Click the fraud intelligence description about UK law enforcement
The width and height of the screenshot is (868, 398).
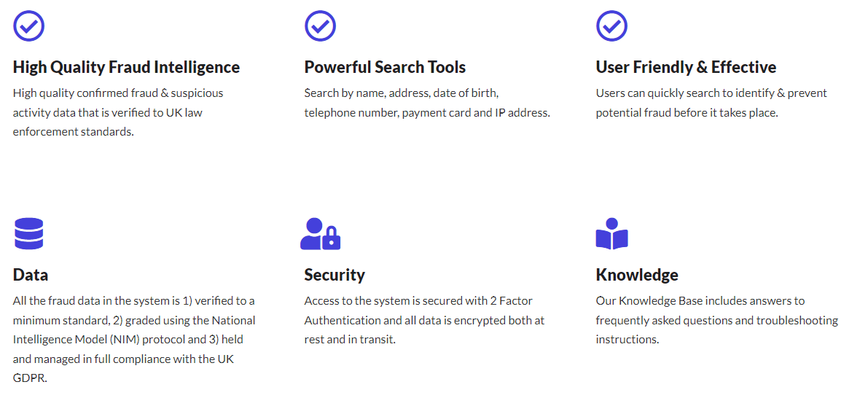point(118,112)
